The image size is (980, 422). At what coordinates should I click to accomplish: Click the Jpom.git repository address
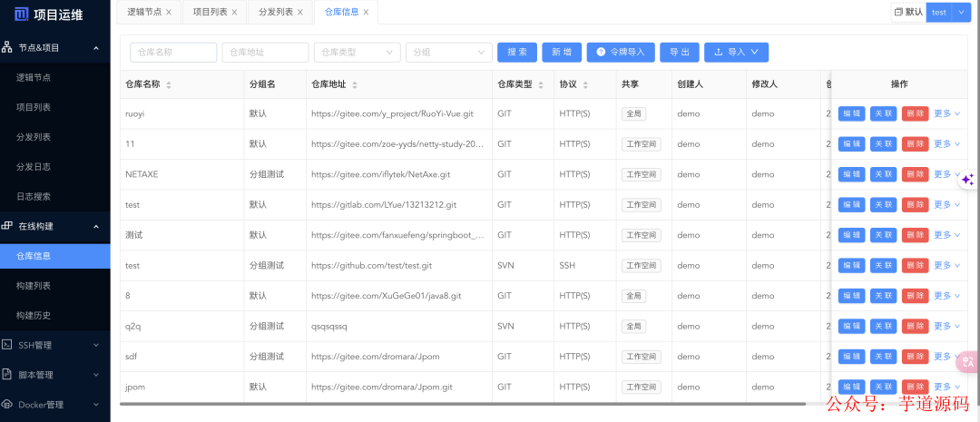(x=381, y=387)
